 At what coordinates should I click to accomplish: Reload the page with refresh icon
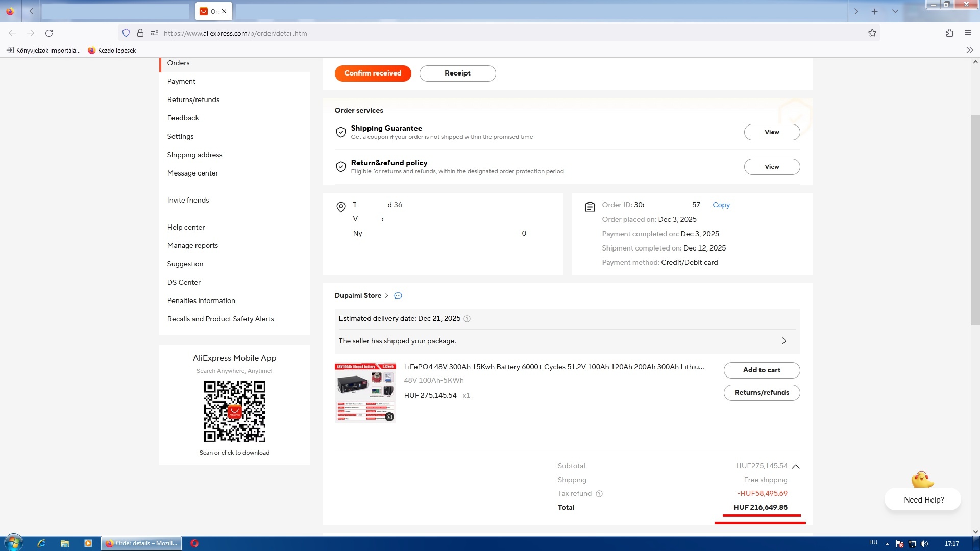coord(49,33)
